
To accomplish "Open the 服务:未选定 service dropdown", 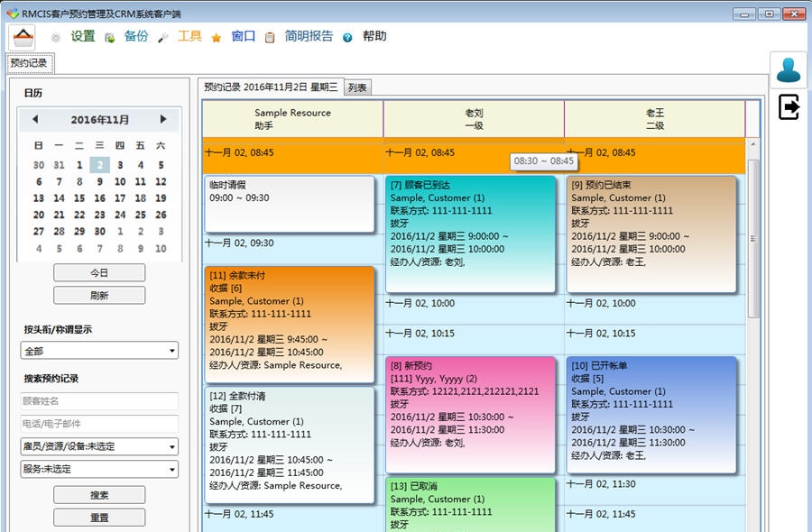I will pyautogui.click(x=99, y=469).
